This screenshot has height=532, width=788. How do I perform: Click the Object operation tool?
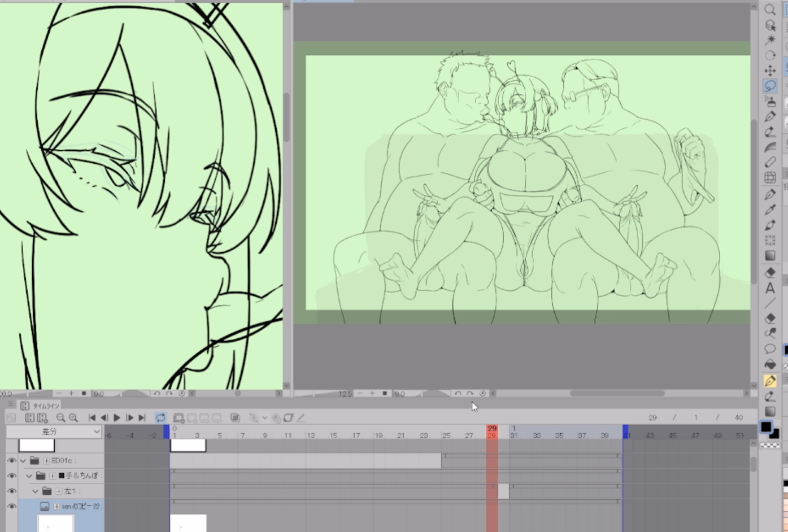(x=769, y=25)
